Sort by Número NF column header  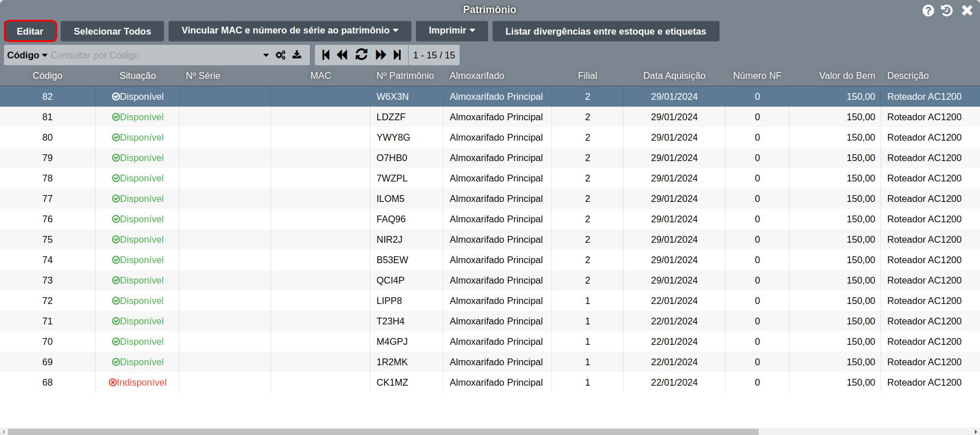[x=757, y=75]
